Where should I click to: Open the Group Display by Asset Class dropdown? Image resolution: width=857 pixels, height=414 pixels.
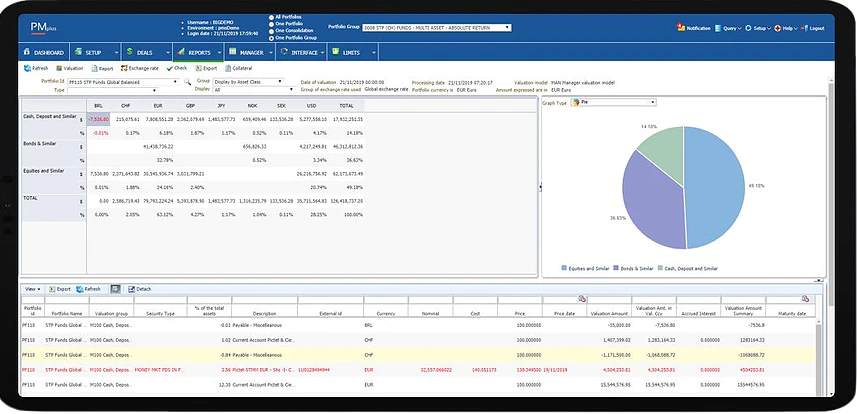click(248, 81)
